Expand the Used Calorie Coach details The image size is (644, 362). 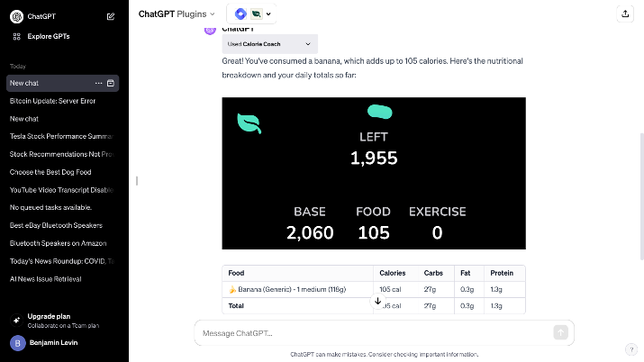pos(270,44)
